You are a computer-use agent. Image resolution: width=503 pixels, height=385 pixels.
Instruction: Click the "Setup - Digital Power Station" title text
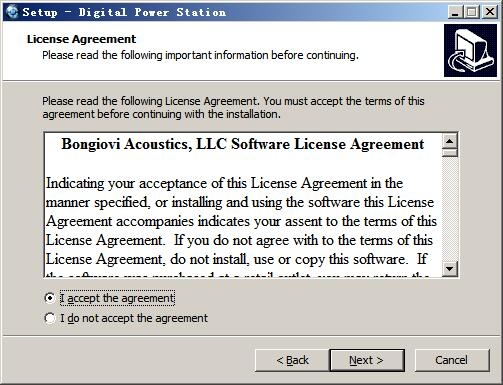[124, 12]
